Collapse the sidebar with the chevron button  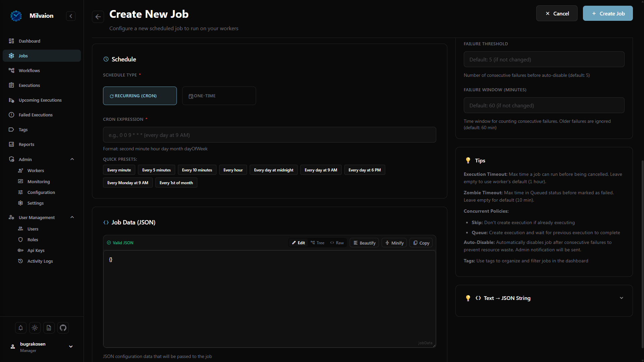pos(71,16)
